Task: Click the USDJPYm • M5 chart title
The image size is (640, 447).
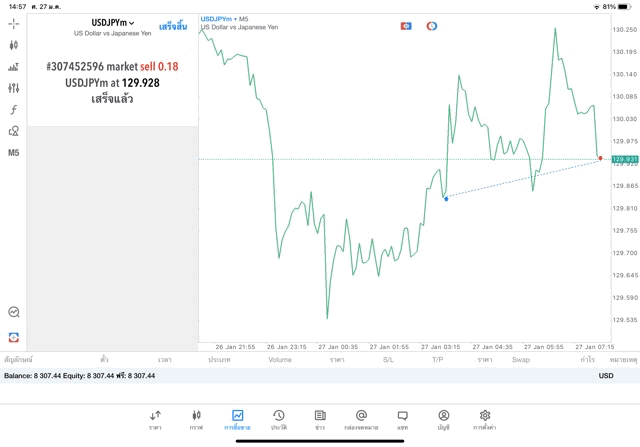Action: 224,19
